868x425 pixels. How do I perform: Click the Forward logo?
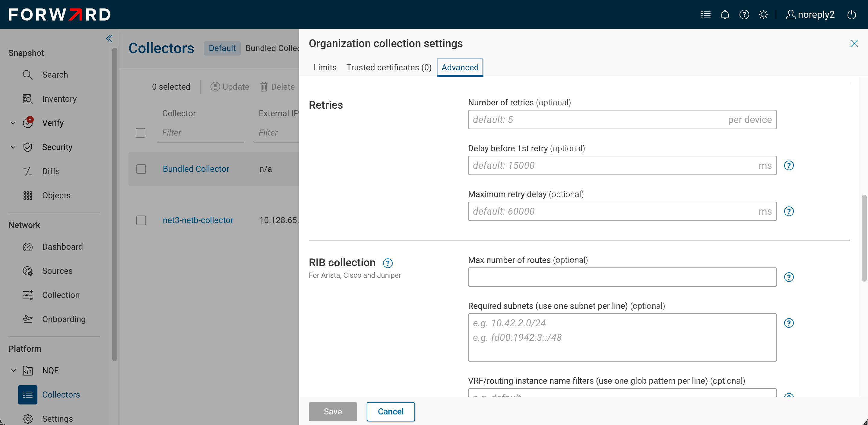[x=60, y=14]
